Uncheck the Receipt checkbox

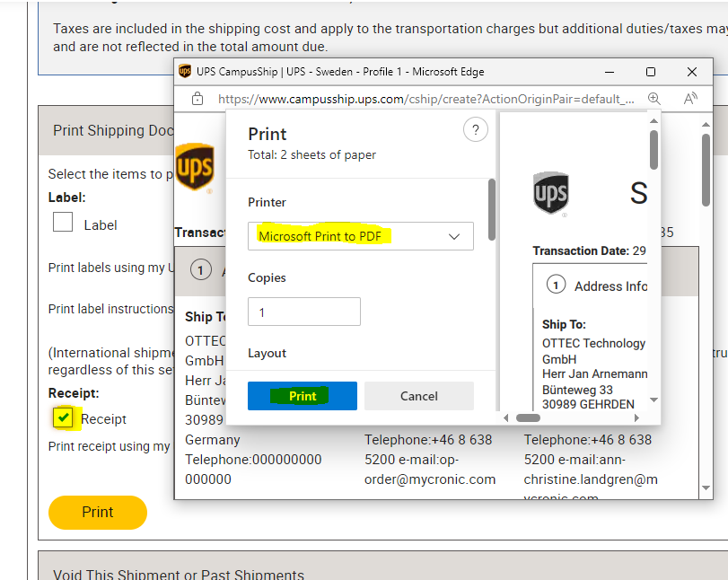tap(63, 417)
